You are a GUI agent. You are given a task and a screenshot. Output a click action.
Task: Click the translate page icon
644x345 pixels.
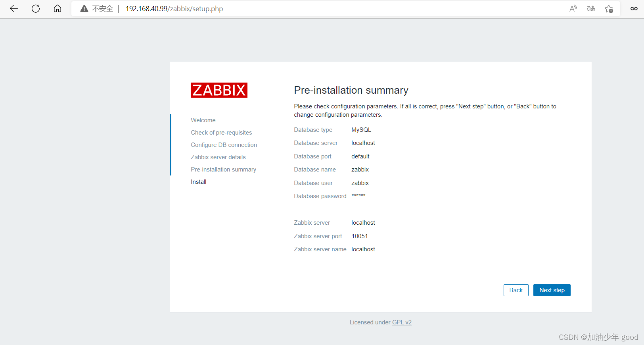591,8
